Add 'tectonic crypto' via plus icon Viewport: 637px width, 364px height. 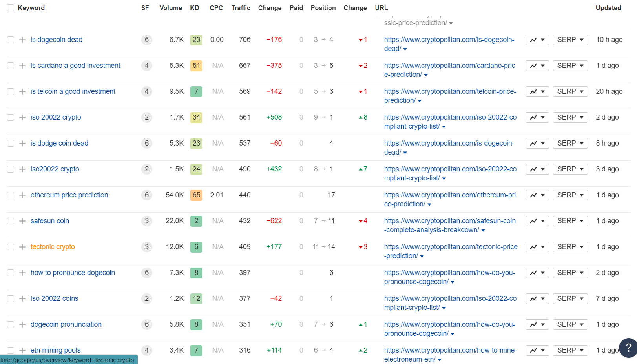coord(22,247)
